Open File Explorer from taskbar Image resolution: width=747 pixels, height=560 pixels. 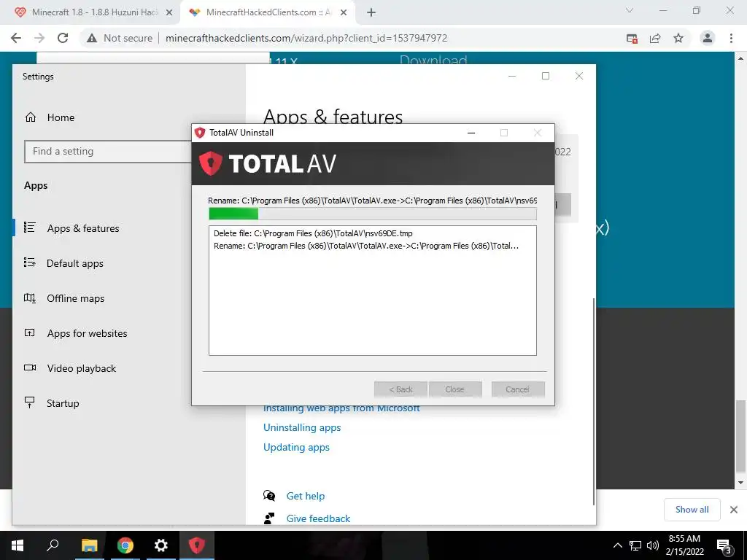pyautogui.click(x=89, y=545)
